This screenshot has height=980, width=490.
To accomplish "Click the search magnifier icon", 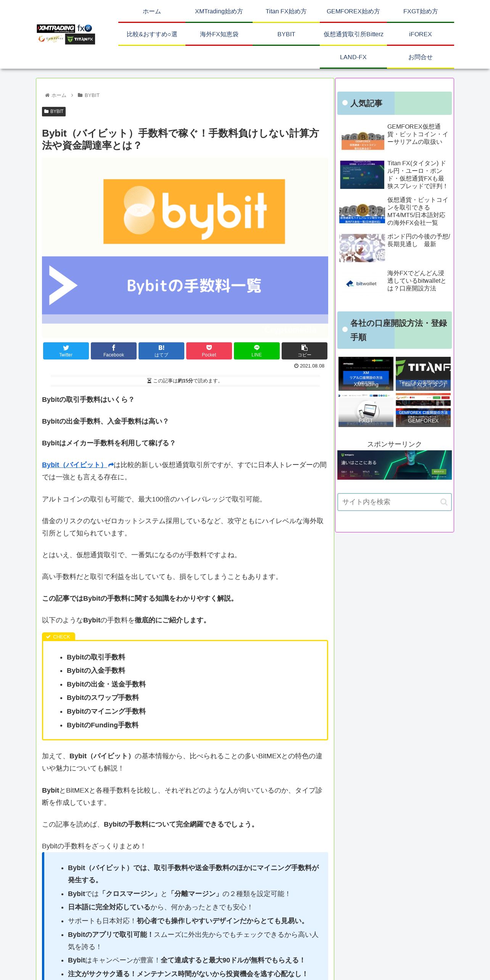I will coord(443,502).
